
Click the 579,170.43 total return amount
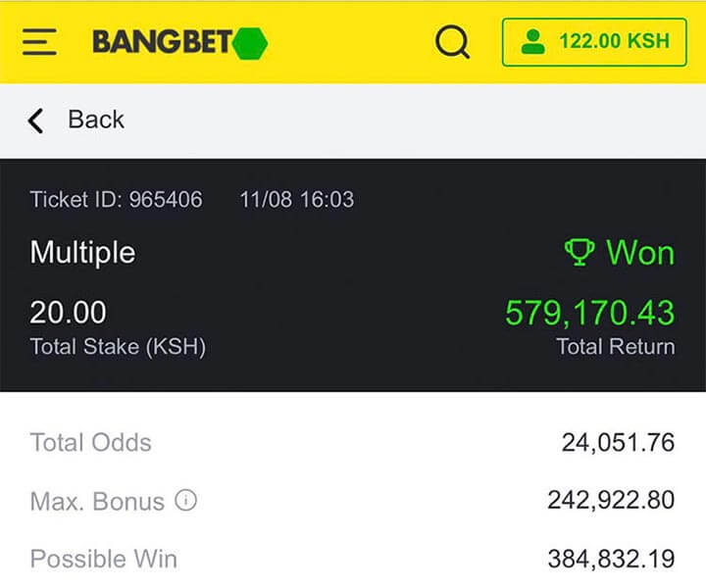point(589,313)
